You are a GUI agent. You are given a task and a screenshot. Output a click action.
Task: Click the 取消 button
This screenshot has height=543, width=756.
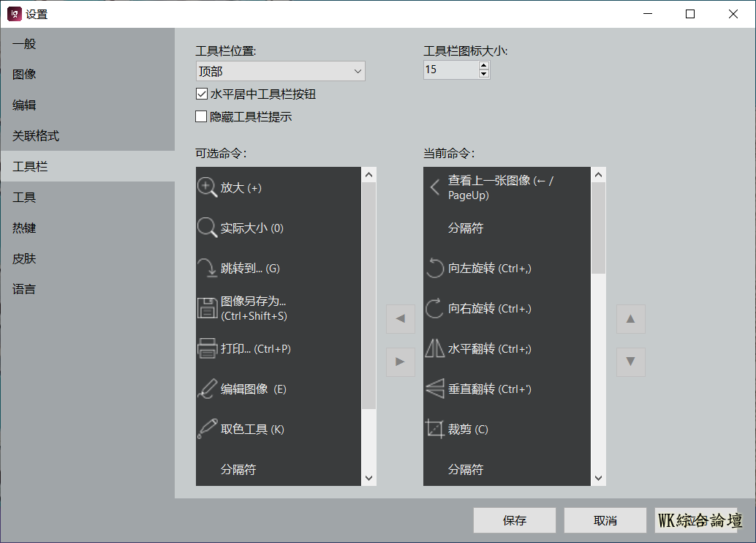point(605,520)
